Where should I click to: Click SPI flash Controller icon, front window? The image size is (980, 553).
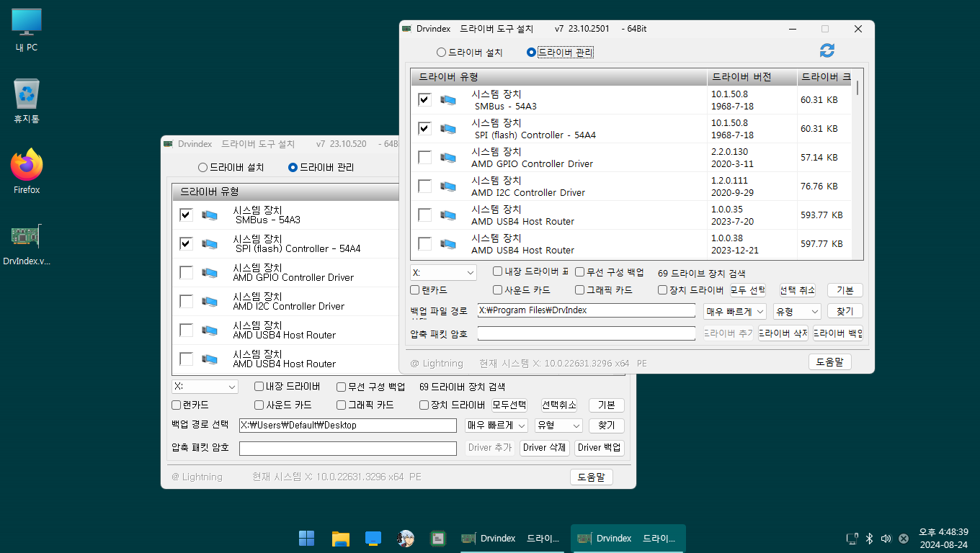pyautogui.click(x=448, y=129)
